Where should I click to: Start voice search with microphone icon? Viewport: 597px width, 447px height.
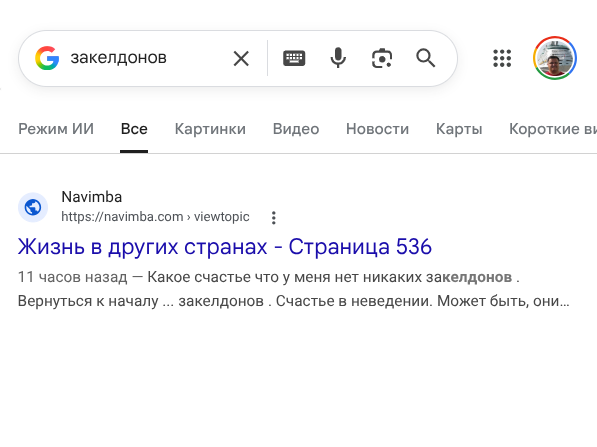coord(338,58)
